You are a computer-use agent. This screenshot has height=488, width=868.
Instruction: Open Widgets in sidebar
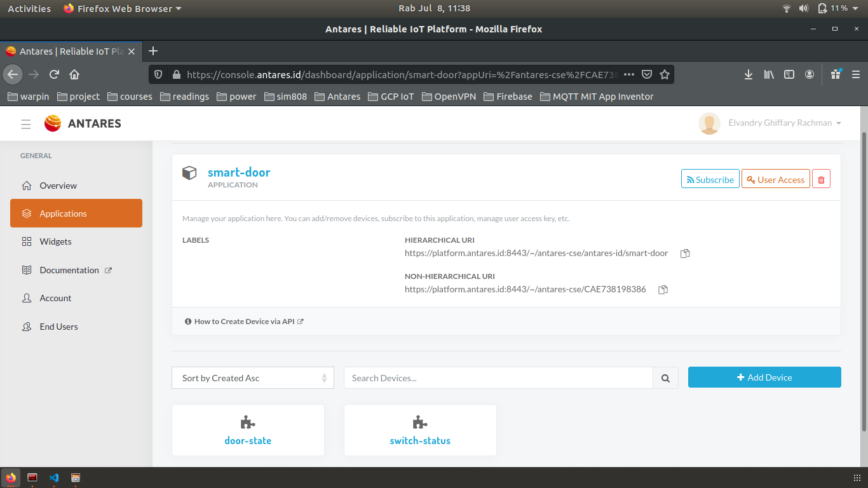(76, 241)
